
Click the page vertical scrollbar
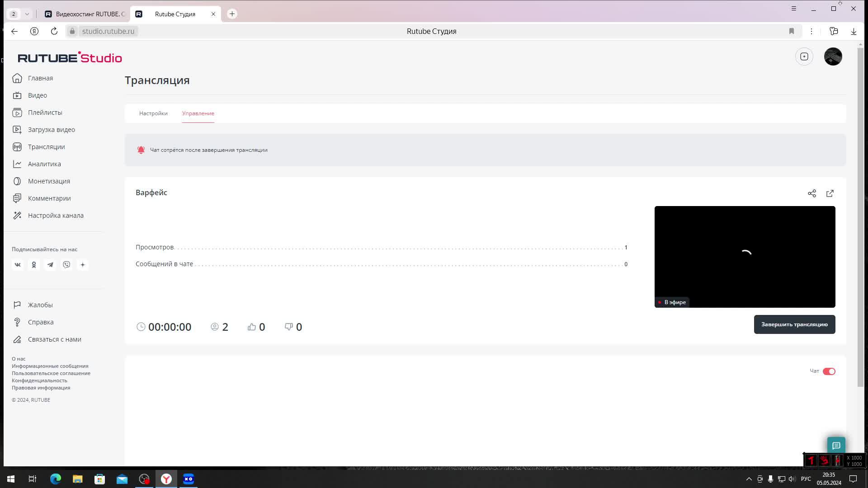[x=861, y=217]
